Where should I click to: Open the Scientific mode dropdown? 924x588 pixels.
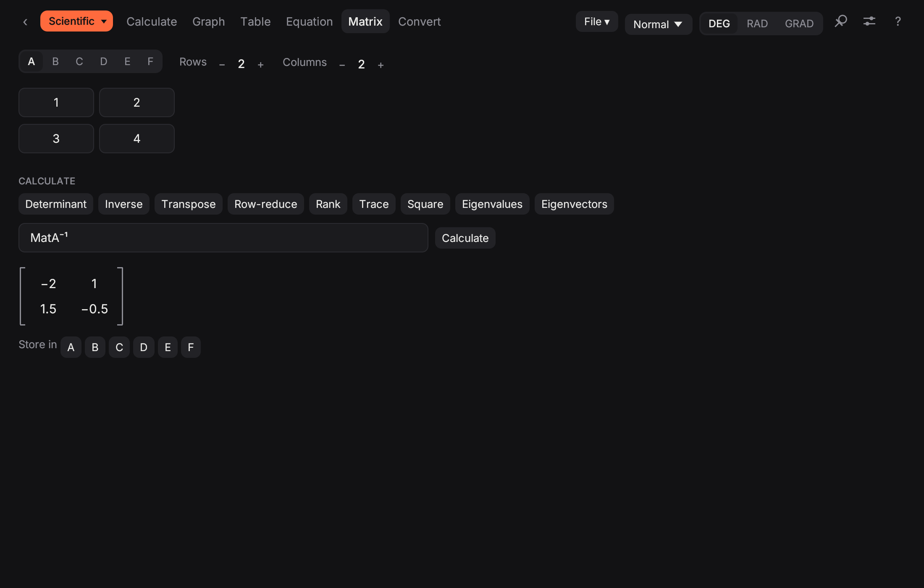click(x=76, y=21)
